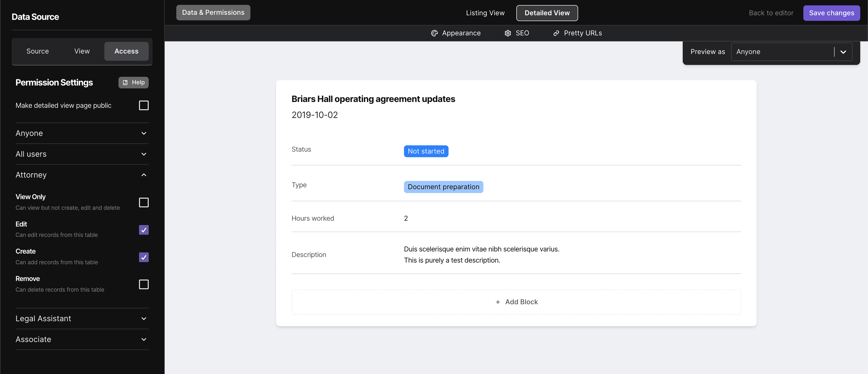
Task: Switch to the View tab
Action: pyautogui.click(x=82, y=51)
